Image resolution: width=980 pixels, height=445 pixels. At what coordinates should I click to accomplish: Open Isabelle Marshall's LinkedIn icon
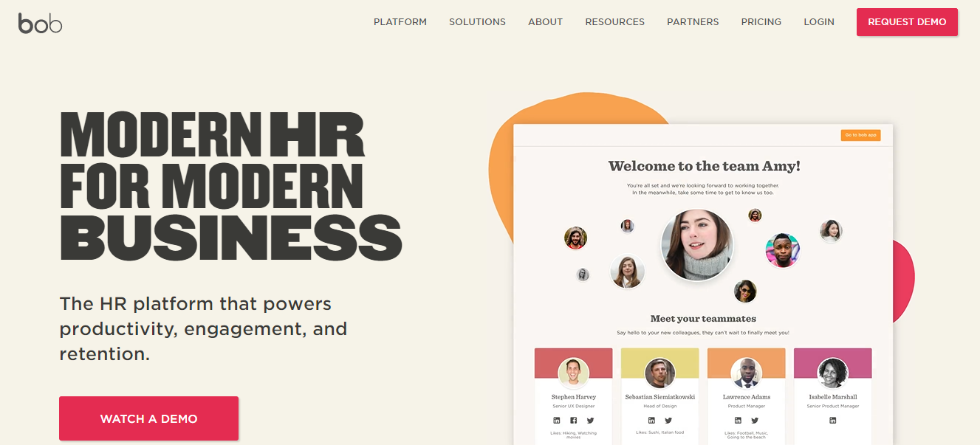click(832, 421)
